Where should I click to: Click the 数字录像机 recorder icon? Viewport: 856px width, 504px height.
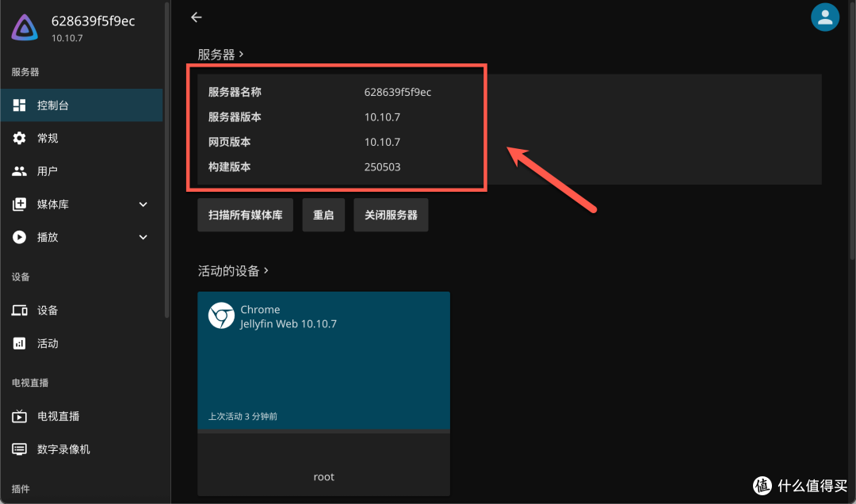click(x=19, y=449)
